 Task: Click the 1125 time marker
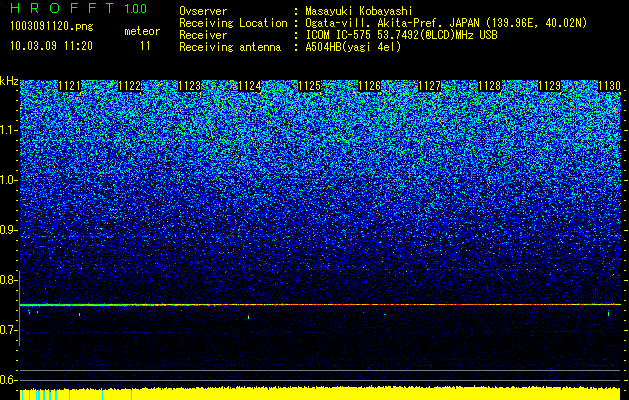click(310, 86)
